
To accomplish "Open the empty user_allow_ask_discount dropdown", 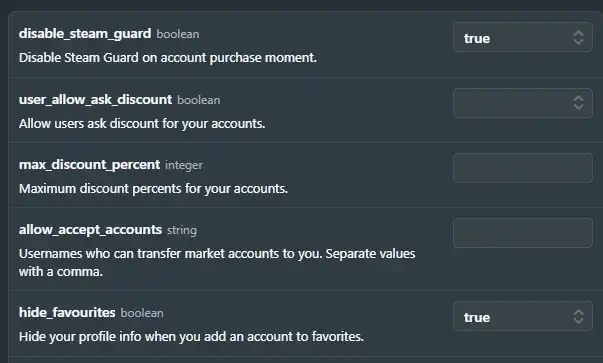I will 523,103.
